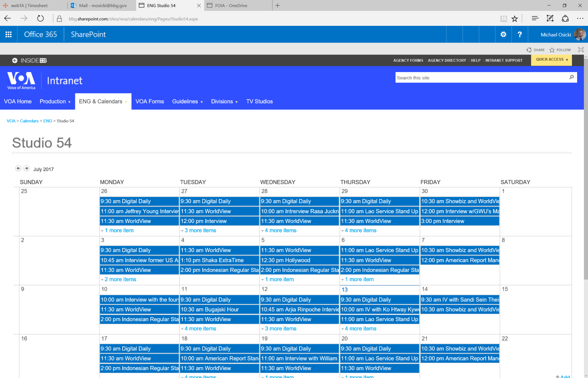Click the Calendars breadcrumb link
Screen dimensions: 588x378
(29, 121)
